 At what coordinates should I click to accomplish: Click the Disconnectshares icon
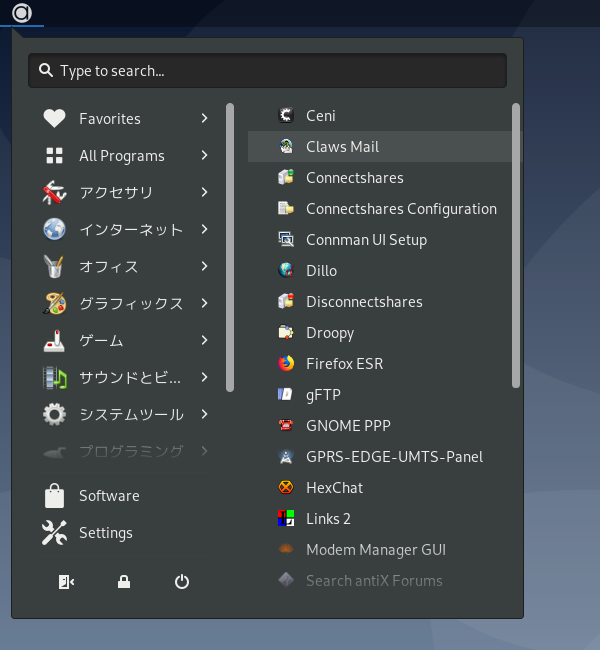286,301
